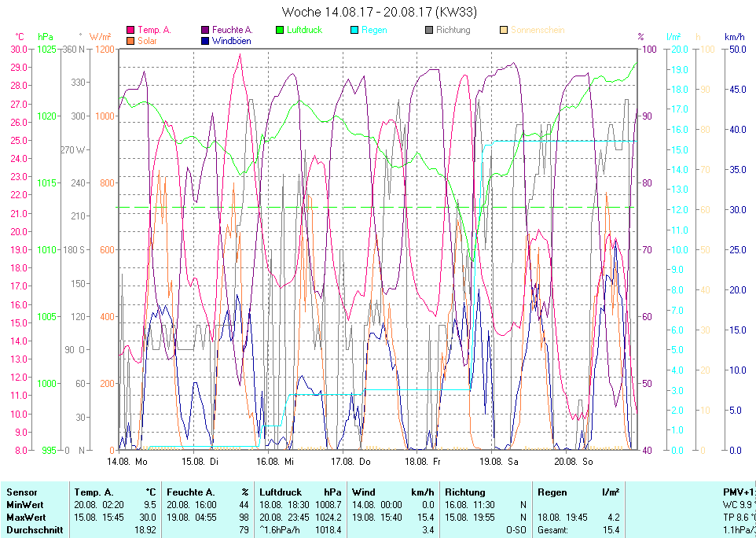Click the '20.0' rain axis value
756x538 pixels.
tap(677, 50)
